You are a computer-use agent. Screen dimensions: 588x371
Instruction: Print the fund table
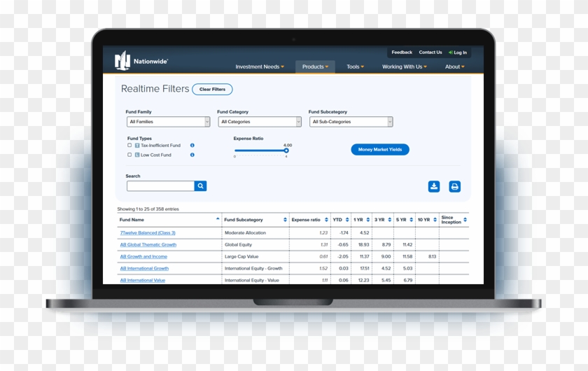[x=454, y=186]
